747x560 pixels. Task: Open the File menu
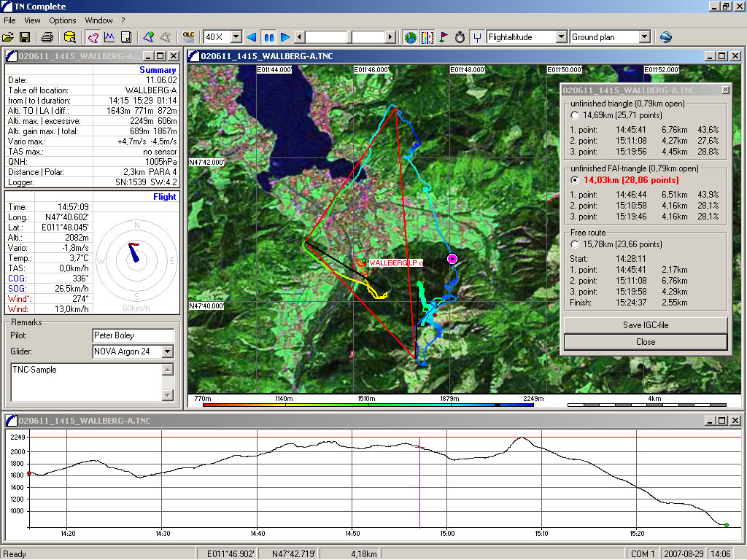click(9, 20)
